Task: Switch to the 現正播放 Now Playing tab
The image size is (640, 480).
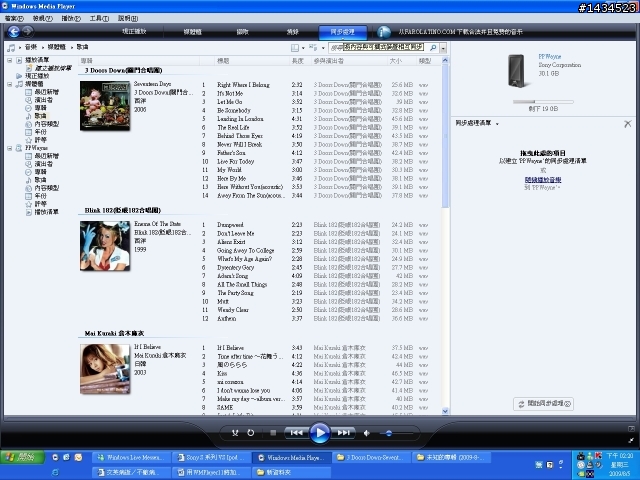Action: tap(134, 31)
